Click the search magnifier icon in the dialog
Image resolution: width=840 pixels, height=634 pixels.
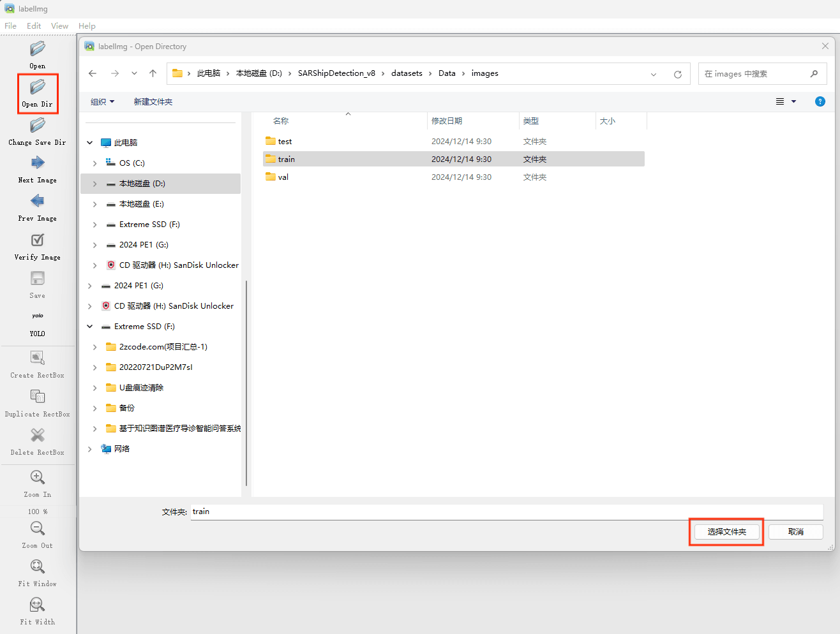point(814,74)
